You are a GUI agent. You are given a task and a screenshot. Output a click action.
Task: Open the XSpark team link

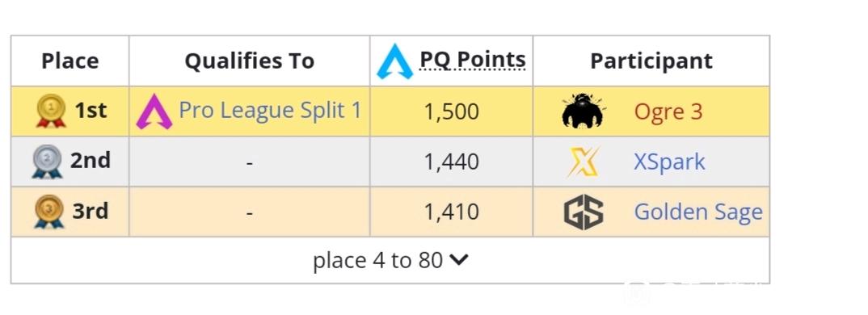coord(669,162)
